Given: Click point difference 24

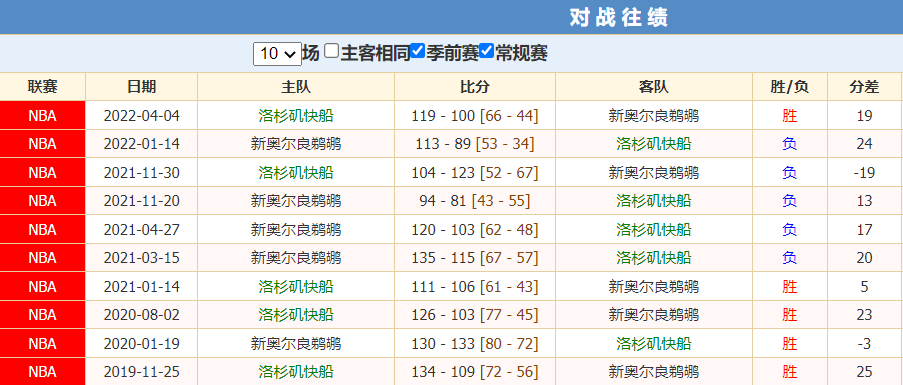Looking at the screenshot, I should 864,144.
